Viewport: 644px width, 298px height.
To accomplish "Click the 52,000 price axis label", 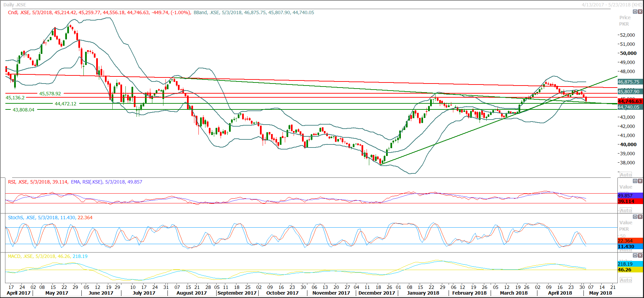I will pyautogui.click(x=628, y=35).
